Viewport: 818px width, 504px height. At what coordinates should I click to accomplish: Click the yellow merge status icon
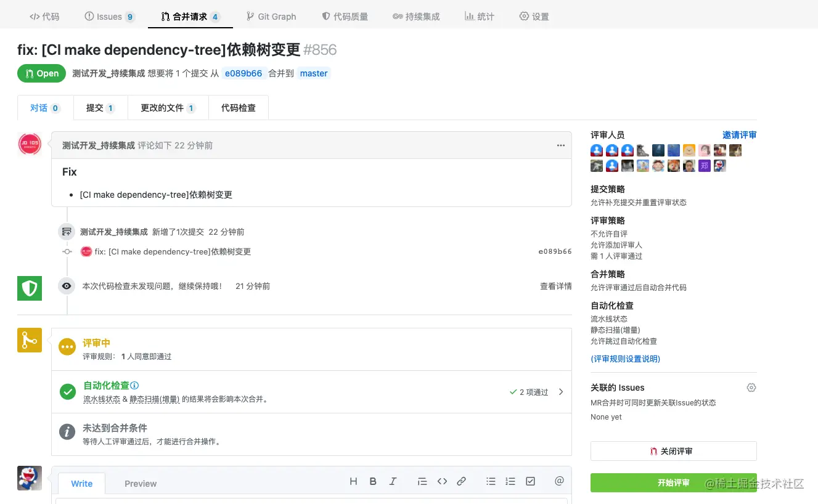(x=30, y=340)
